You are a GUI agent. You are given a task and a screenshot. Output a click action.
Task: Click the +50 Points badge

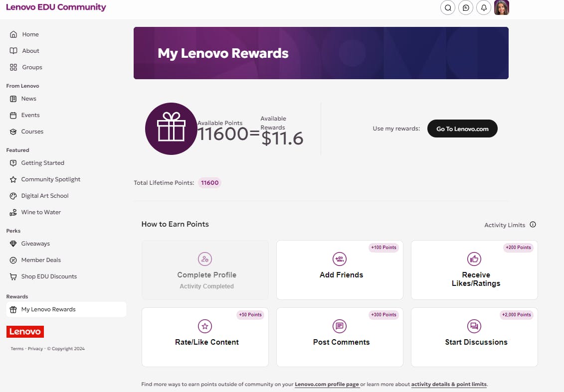[x=250, y=315]
